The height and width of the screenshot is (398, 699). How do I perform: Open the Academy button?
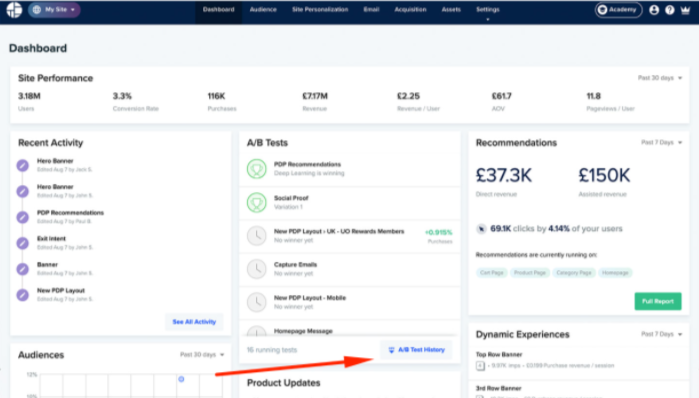618,10
